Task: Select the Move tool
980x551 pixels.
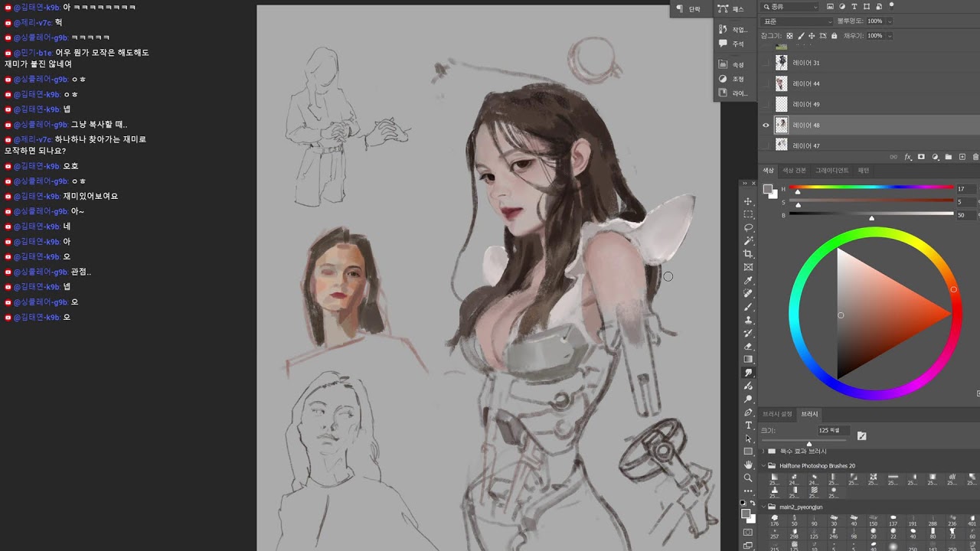Action: 748,201
